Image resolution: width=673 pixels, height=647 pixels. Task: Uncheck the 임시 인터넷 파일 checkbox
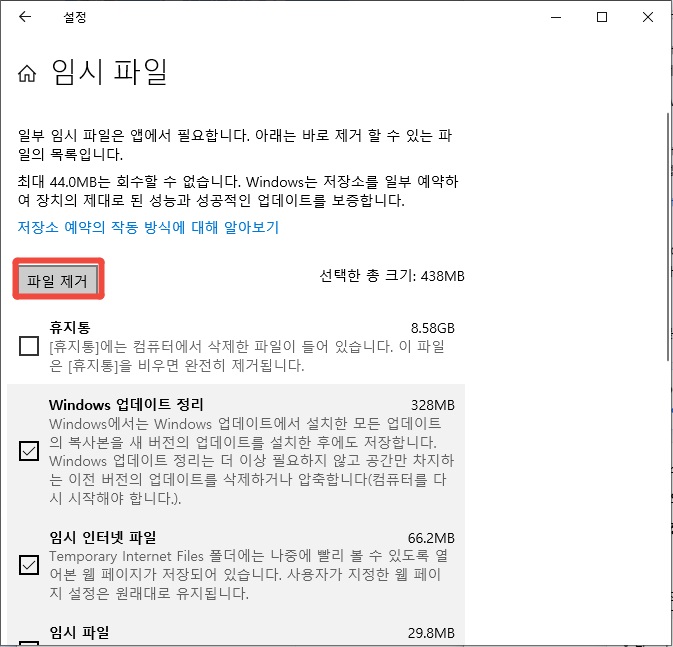(29, 565)
